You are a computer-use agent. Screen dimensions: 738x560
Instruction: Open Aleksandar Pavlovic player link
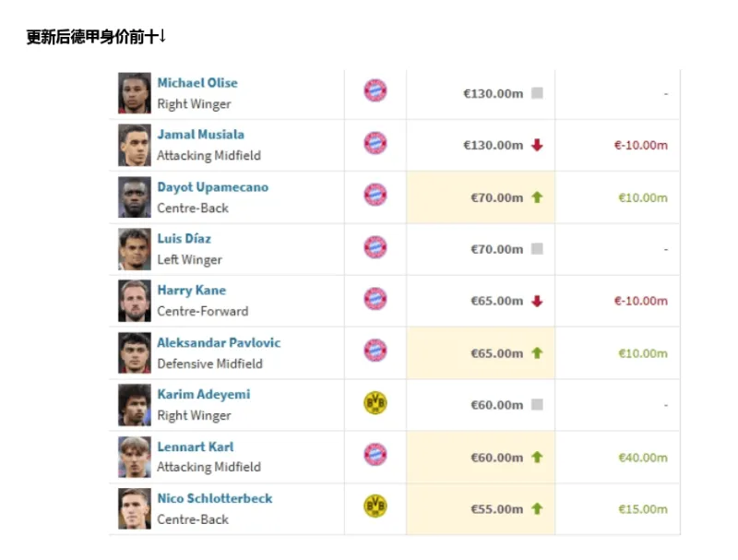pos(219,342)
